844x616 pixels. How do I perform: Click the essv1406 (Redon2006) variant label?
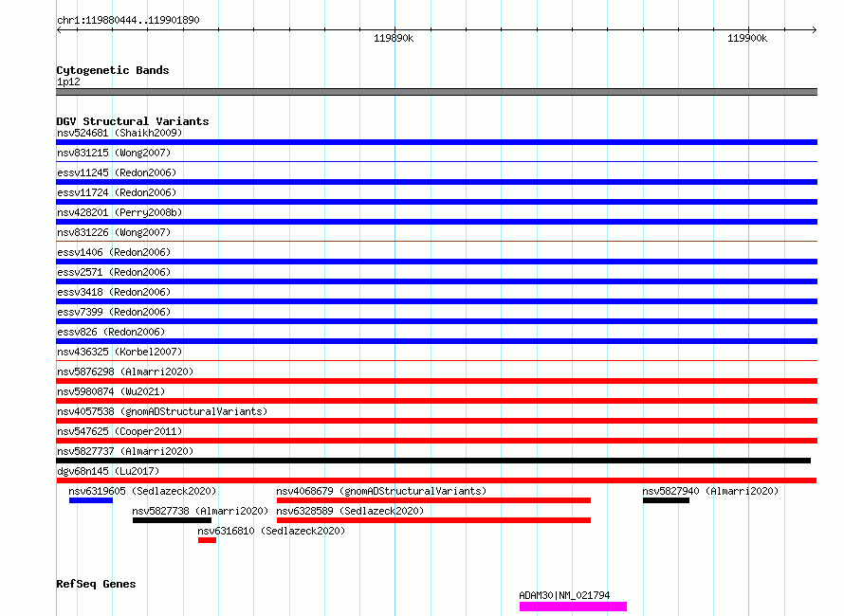click(114, 252)
